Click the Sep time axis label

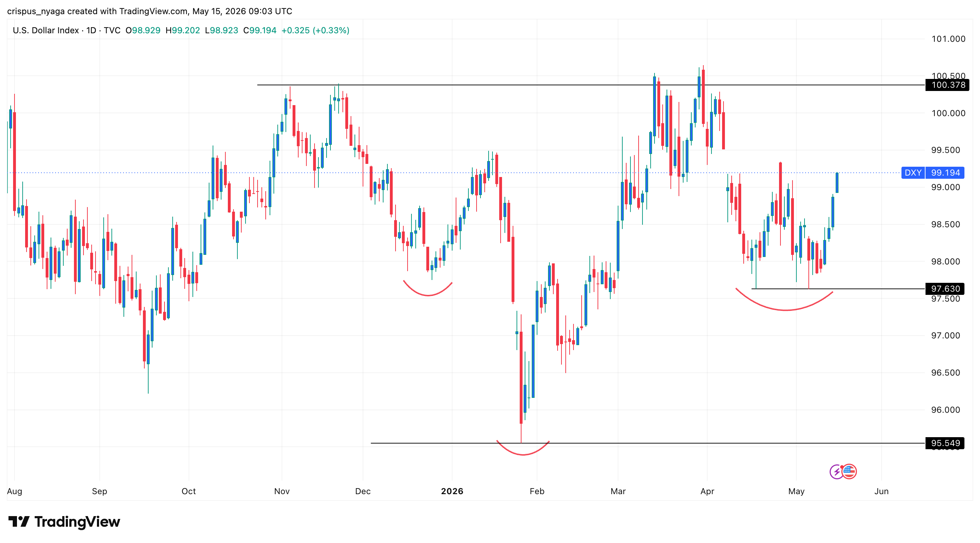tap(99, 491)
